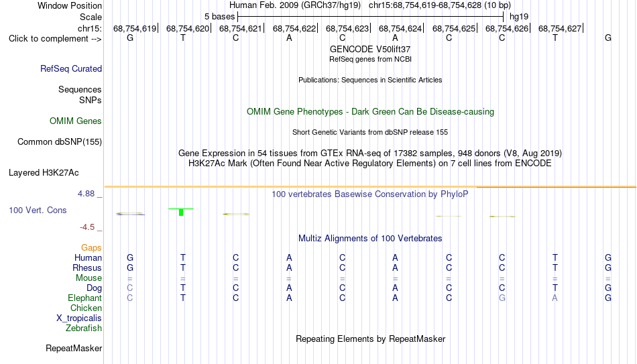Screen dimensions: 637x364
Task: Click position number 68,754,619 in ruler
Action: pos(135,28)
